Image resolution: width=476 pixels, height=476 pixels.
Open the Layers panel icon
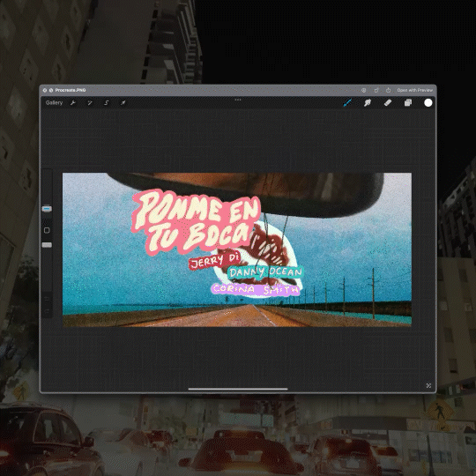tap(408, 103)
